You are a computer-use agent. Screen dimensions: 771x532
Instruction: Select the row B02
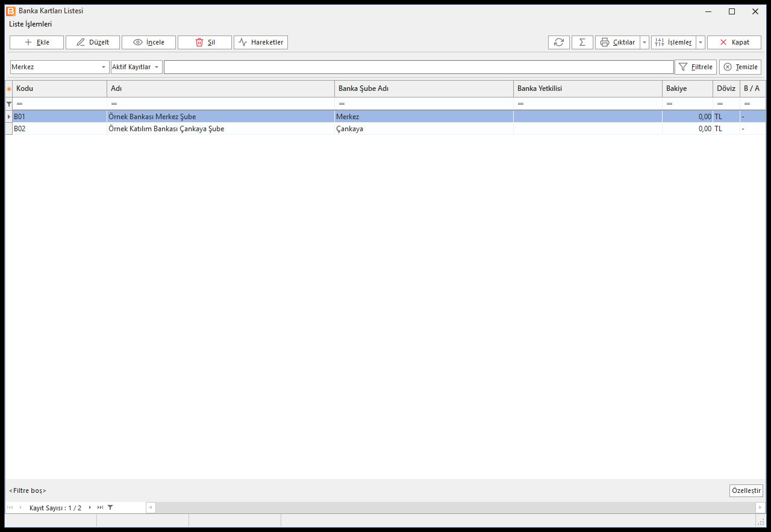(x=385, y=128)
